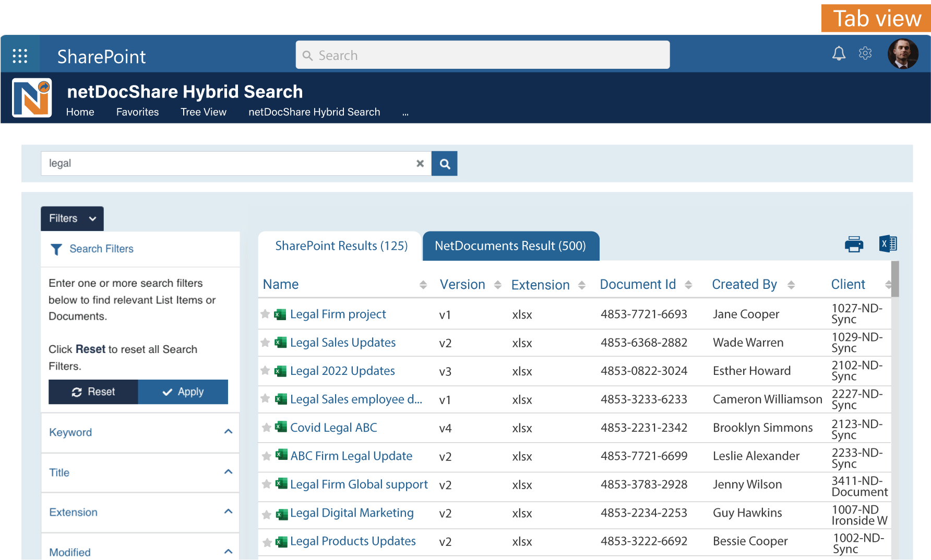Select Document Id 4853-7721-6693 cell
The height and width of the screenshot is (560, 931).
[644, 314]
